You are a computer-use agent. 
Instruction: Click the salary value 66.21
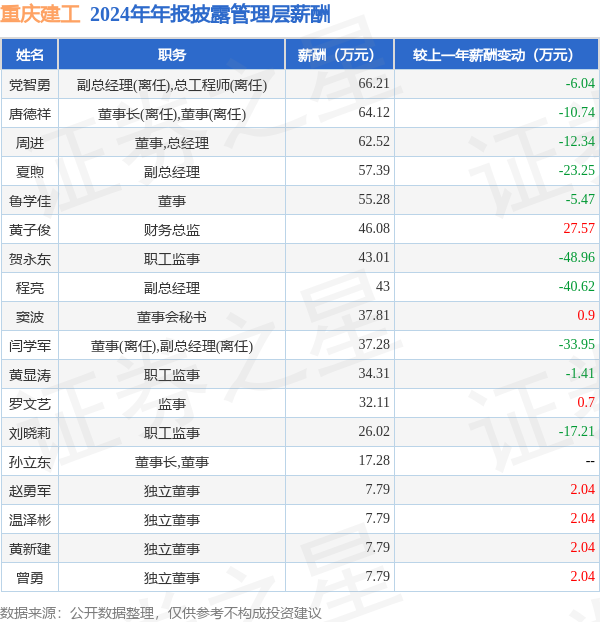(x=374, y=83)
